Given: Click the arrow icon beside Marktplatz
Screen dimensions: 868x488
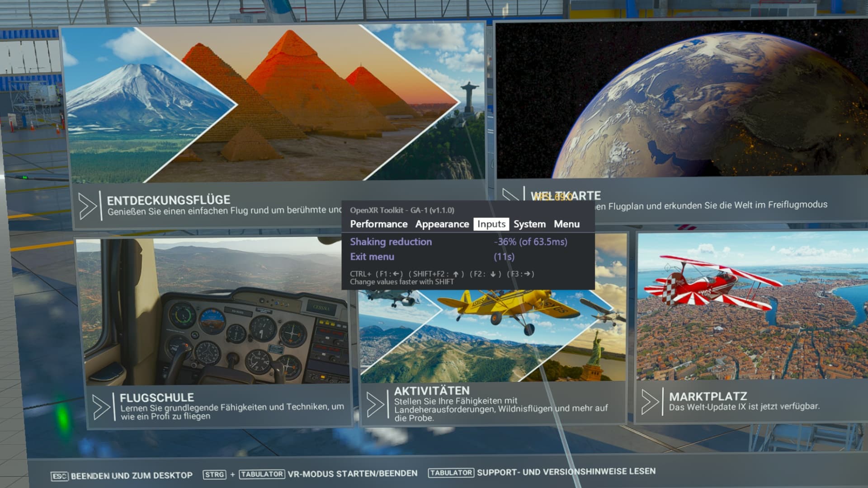Looking at the screenshot, I should pos(650,401).
